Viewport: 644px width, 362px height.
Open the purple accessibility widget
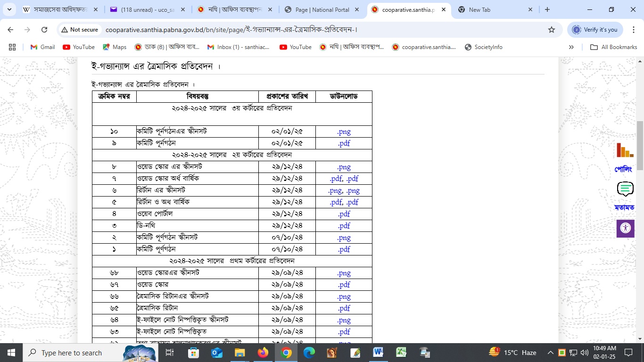pos(625,228)
